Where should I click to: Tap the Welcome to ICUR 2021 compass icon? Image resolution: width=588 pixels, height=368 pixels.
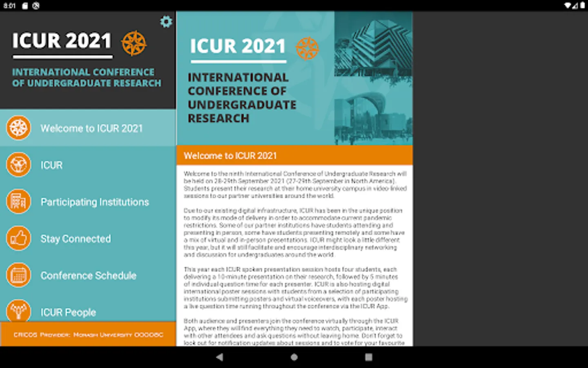click(18, 128)
